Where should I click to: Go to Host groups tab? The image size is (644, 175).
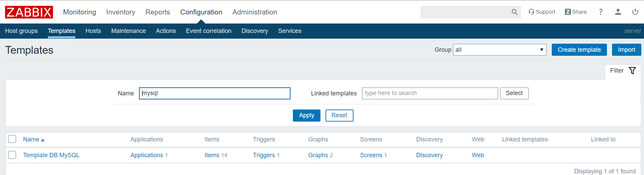point(21,31)
